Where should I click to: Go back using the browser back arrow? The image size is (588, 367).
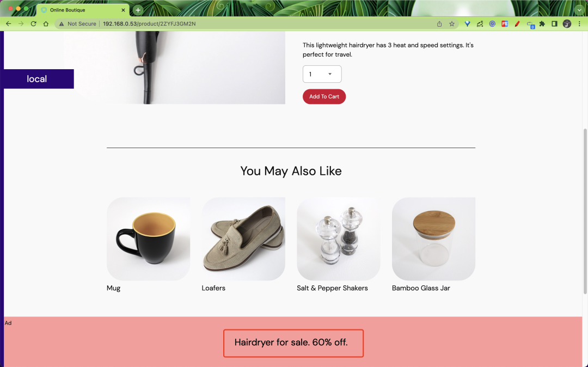8,23
